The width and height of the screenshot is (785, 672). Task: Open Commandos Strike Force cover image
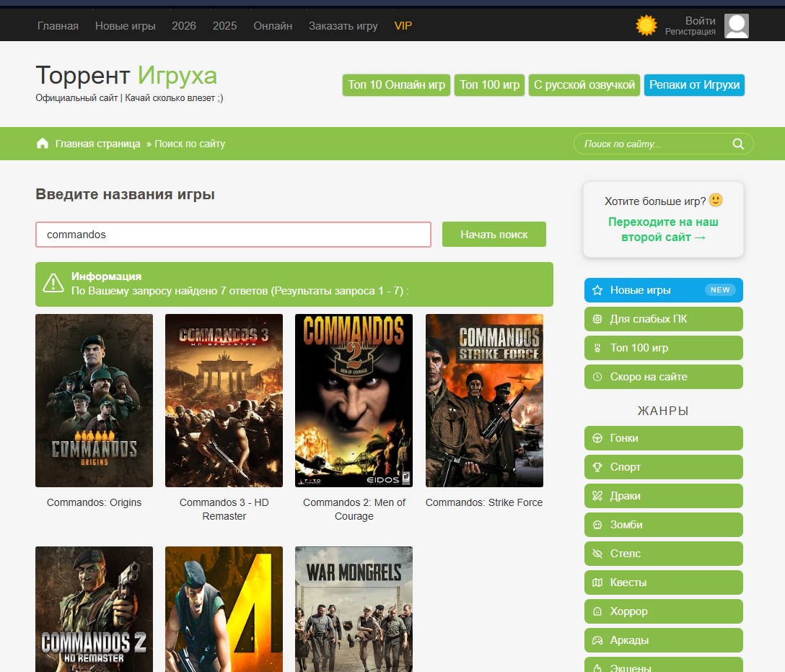click(x=484, y=401)
